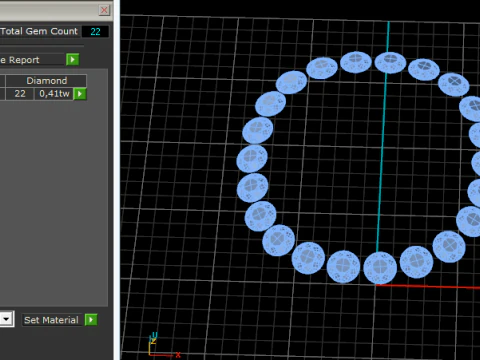
Task: Click the Total Gem Count label
Action: tap(39, 31)
